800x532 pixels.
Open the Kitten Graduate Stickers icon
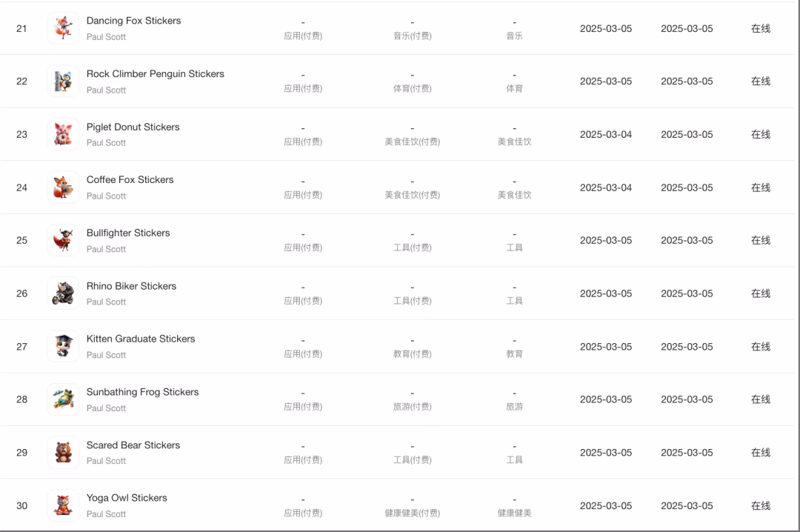tap(63, 346)
